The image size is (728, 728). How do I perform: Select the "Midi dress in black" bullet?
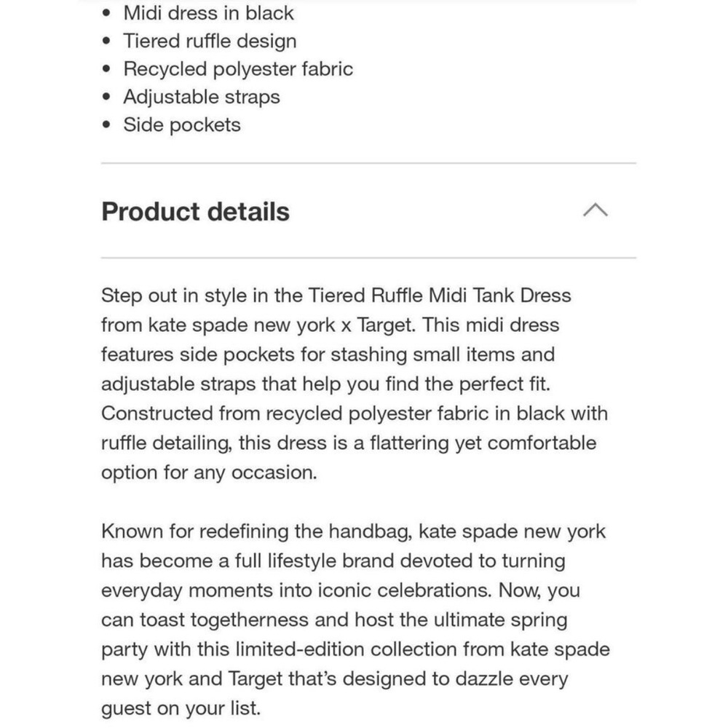(x=208, y=13)
